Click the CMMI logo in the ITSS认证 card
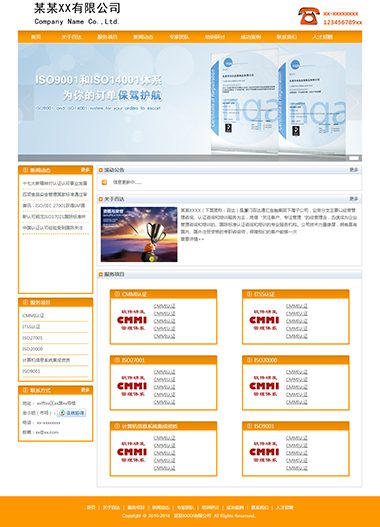The height and width of the screenshot is (527, 380). (x=264, y=320)
